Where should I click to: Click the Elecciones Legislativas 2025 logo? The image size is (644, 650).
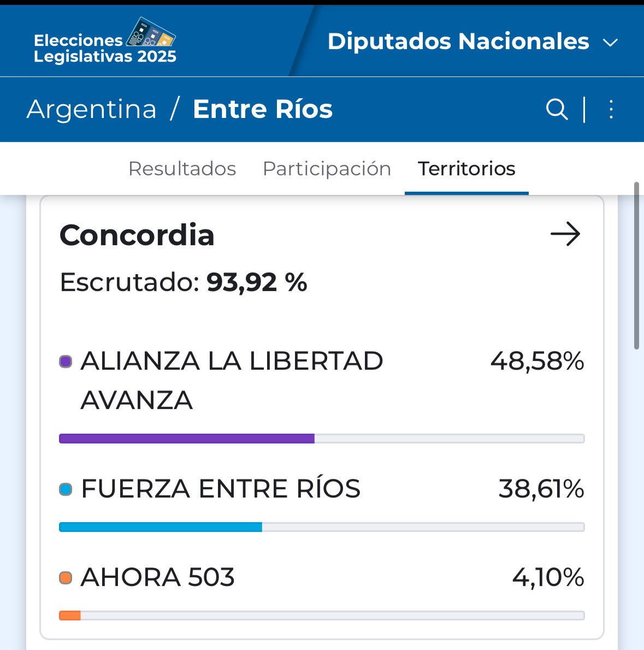point(105,42)
